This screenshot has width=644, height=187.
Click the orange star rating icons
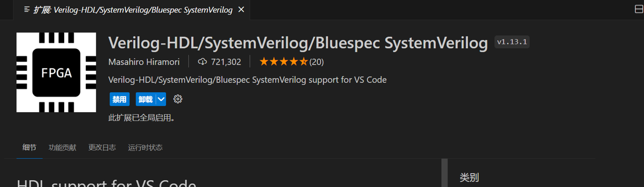coord(283,62)
